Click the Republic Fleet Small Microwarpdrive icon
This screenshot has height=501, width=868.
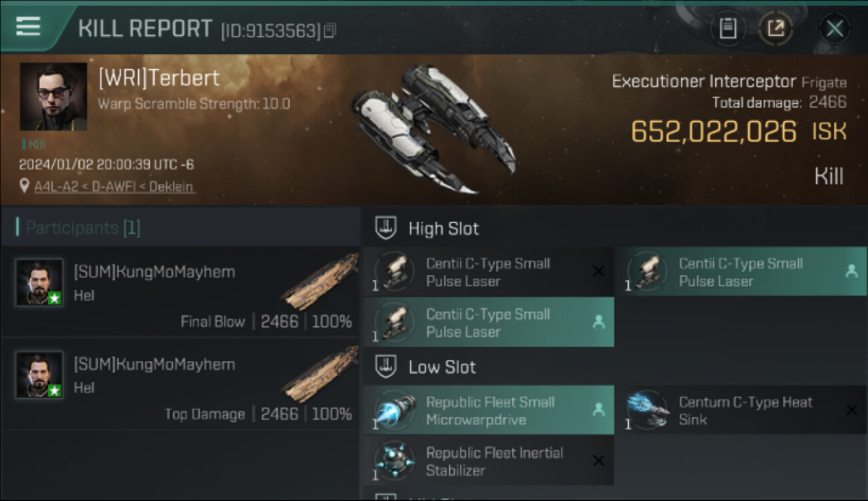tap(395, 410)
